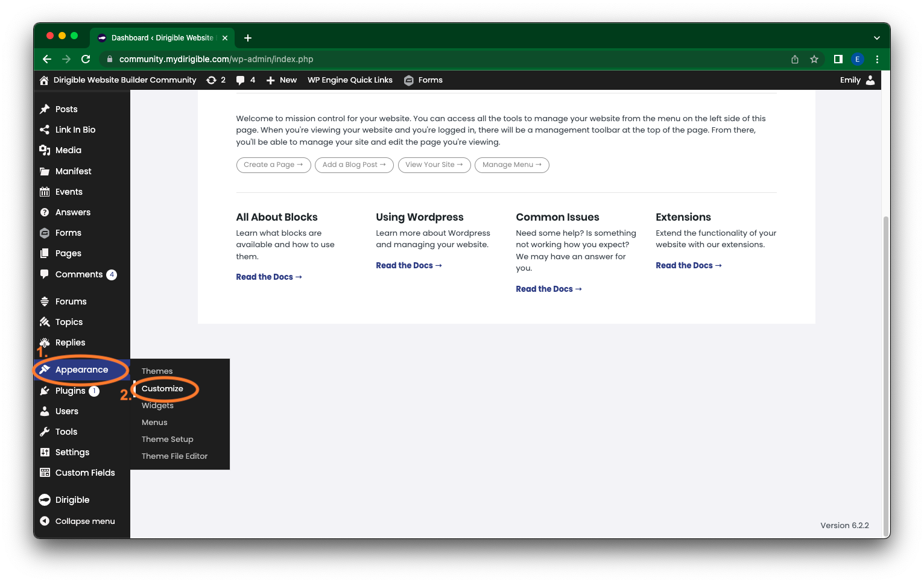The width and height of the screenshot is (924, 583).
Task: Open Emily's account menu
Action: 857,80
